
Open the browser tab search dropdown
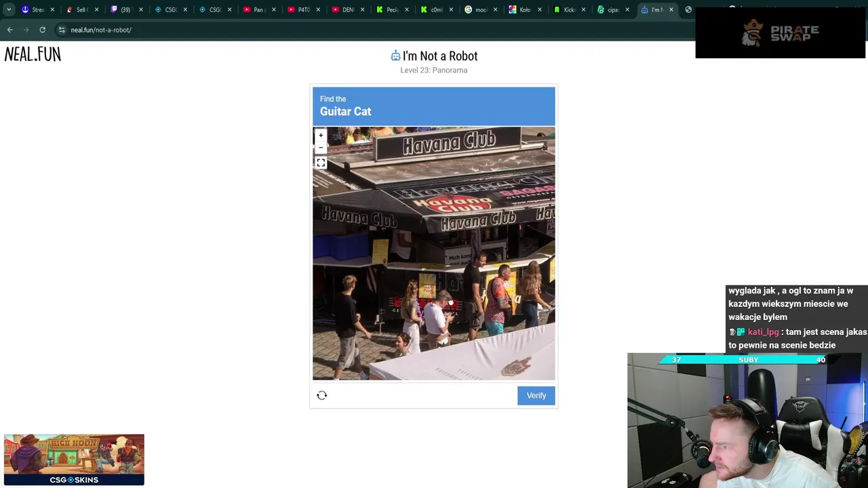pyautogui.click(x=9, y=9)
